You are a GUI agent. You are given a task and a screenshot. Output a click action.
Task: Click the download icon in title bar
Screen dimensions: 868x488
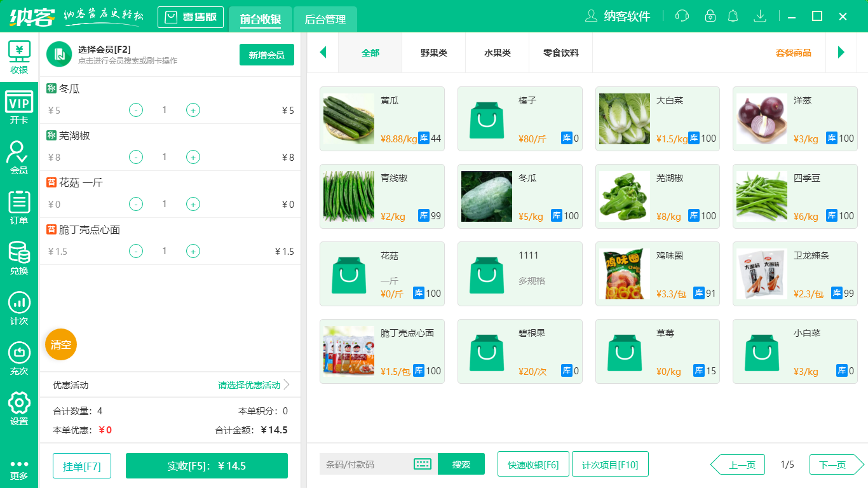(759, 16)
